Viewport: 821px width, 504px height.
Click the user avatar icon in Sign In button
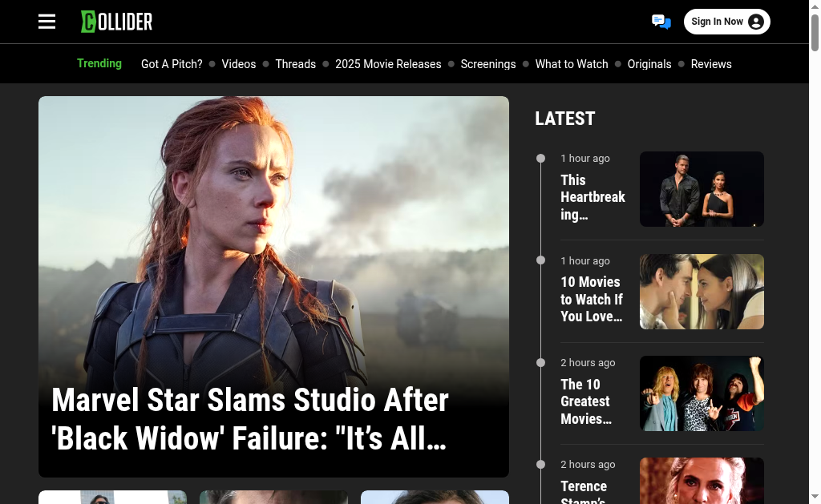755,22
